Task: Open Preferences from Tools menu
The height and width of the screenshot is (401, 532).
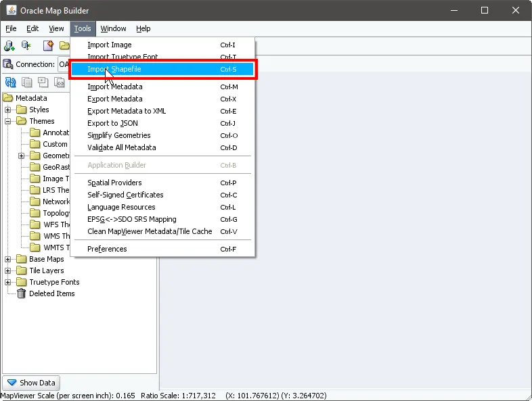Action: coord(162,249)
